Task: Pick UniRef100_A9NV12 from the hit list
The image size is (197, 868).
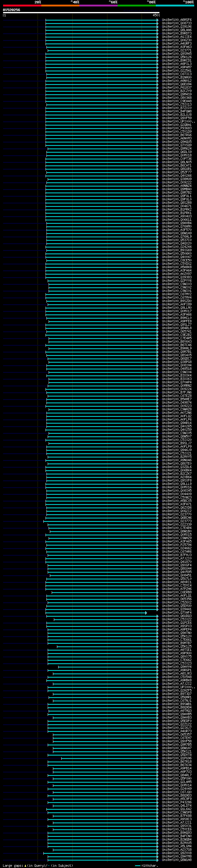Action: point(176,81)
